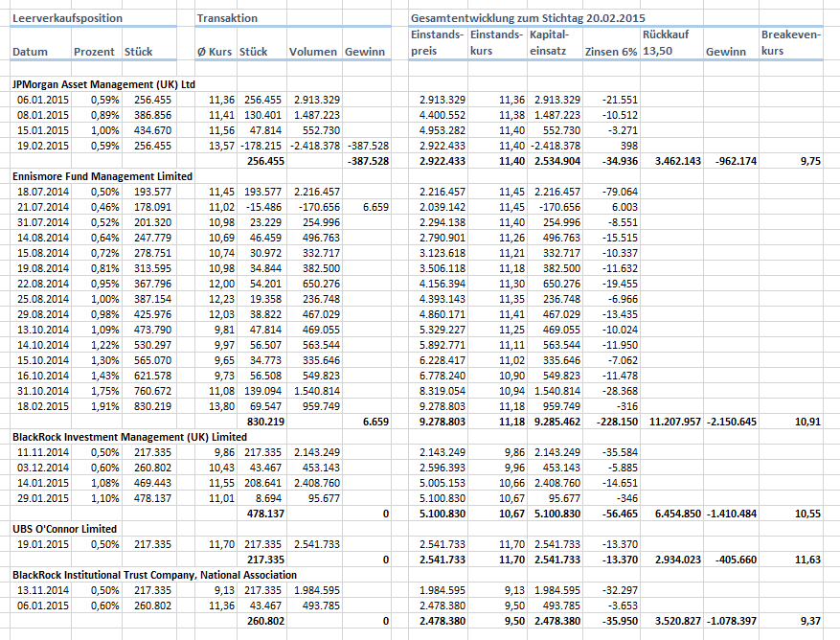
Task: Select the Gewinn total -405.660
Action: tap(736, 560)
